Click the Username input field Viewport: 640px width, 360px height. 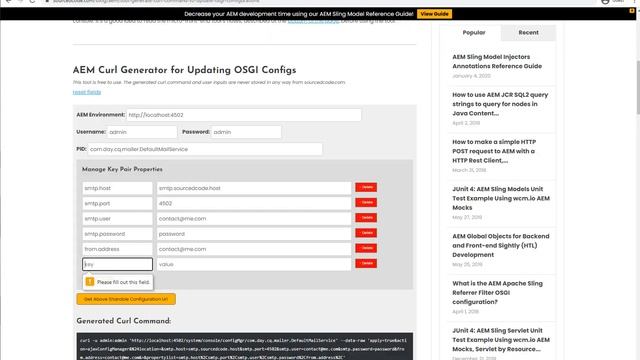pos(142,132)
